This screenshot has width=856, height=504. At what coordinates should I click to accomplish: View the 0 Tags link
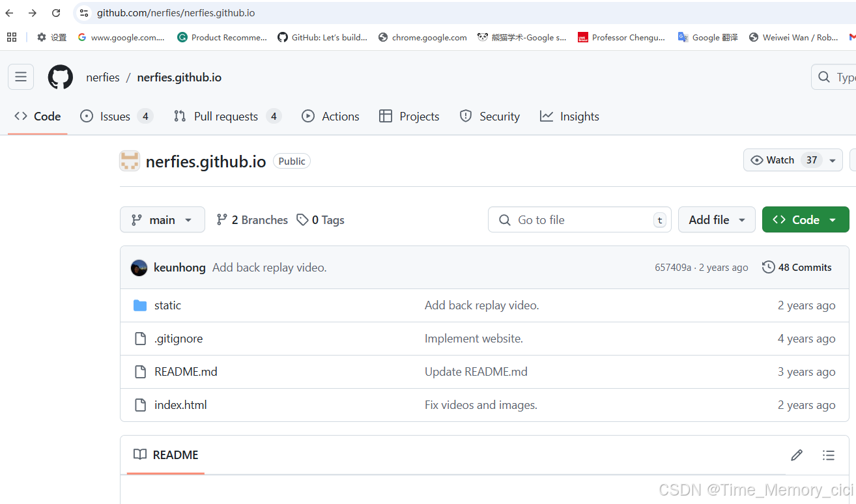(x=321, y=220)
